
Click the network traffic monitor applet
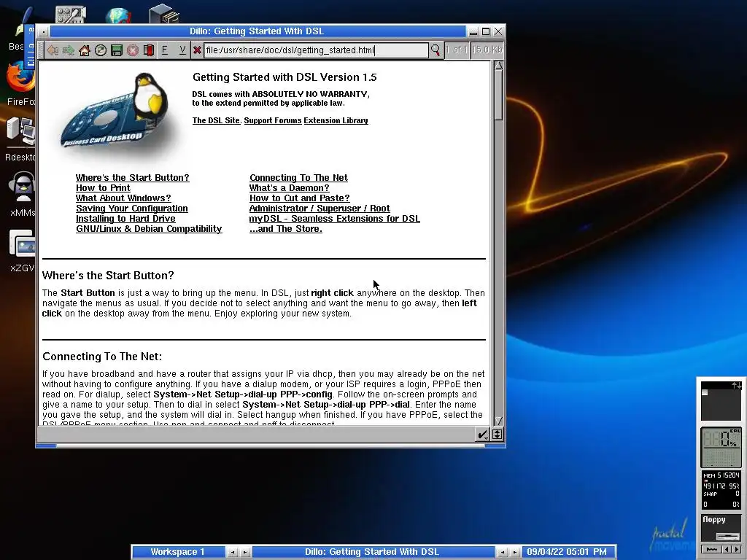(x=721, y=400)
